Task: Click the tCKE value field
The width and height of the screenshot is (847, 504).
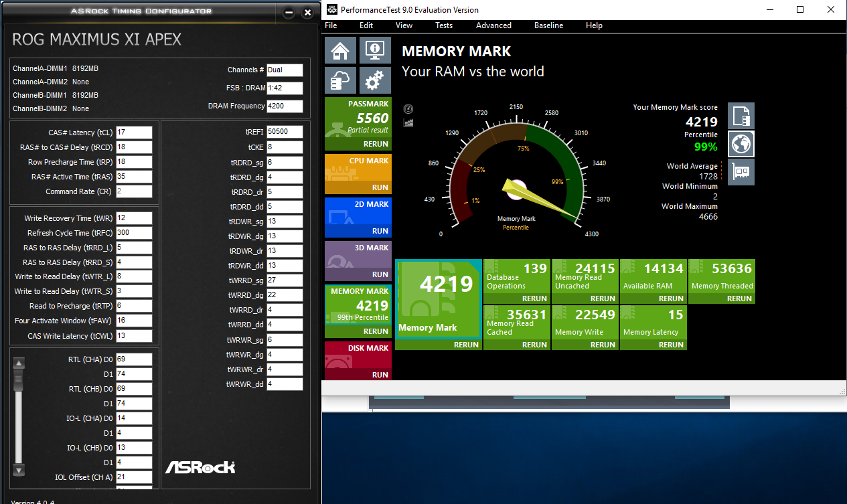Action: [285, 147]
